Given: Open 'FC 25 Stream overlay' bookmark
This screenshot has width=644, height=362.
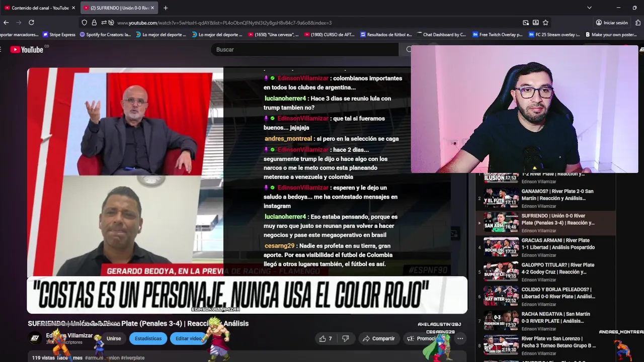Looking at the screenshot, I should coord(554,35).
